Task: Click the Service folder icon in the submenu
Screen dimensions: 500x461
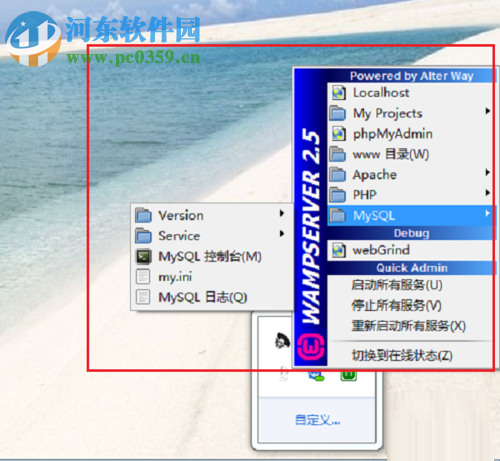Action: click(x=144, y=236)
